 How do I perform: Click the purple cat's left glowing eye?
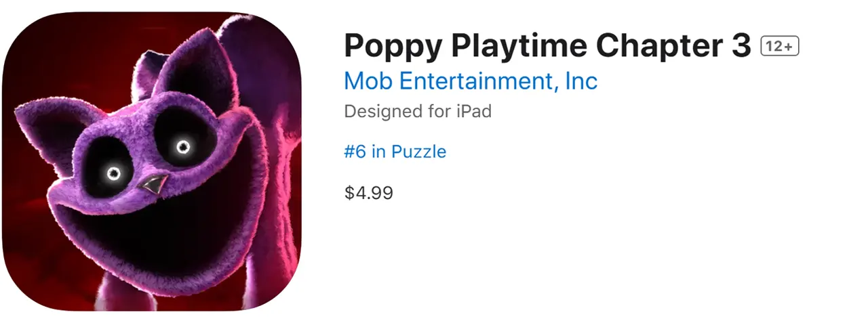[113, 173]
